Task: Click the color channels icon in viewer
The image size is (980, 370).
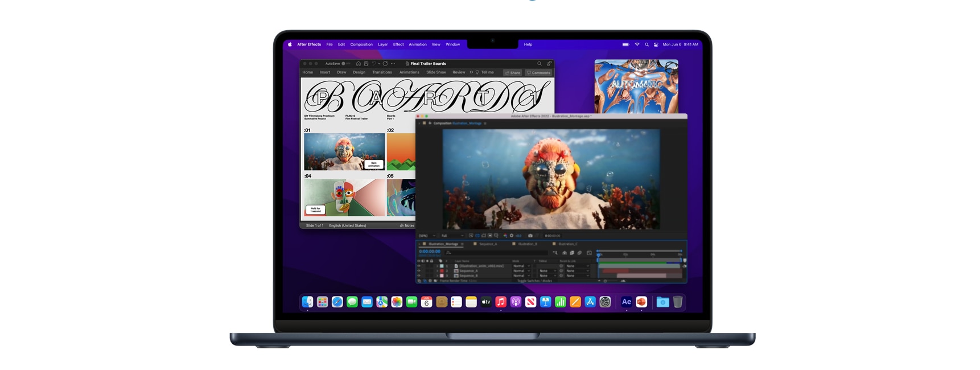Action: 505,236
